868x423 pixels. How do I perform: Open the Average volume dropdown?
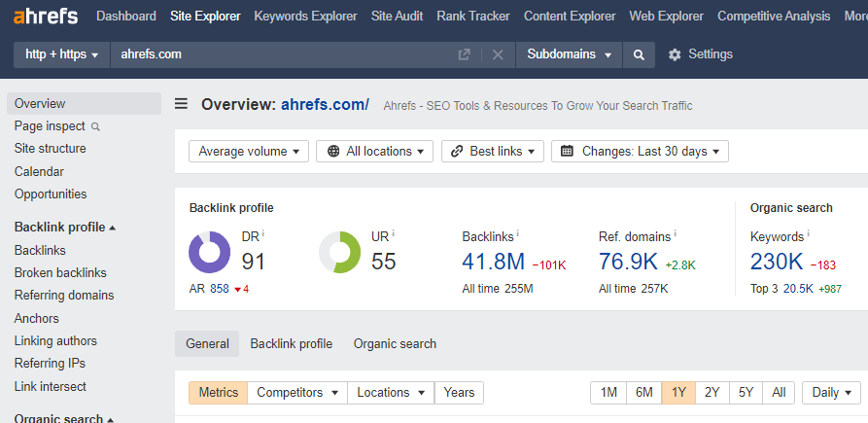[249, 151]
